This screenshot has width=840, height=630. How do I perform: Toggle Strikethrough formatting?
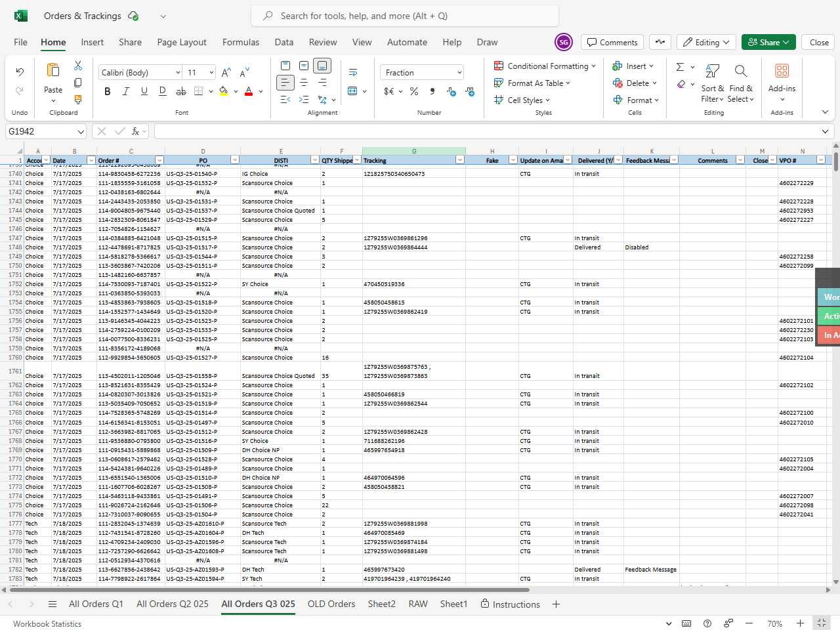pos(180,91)
